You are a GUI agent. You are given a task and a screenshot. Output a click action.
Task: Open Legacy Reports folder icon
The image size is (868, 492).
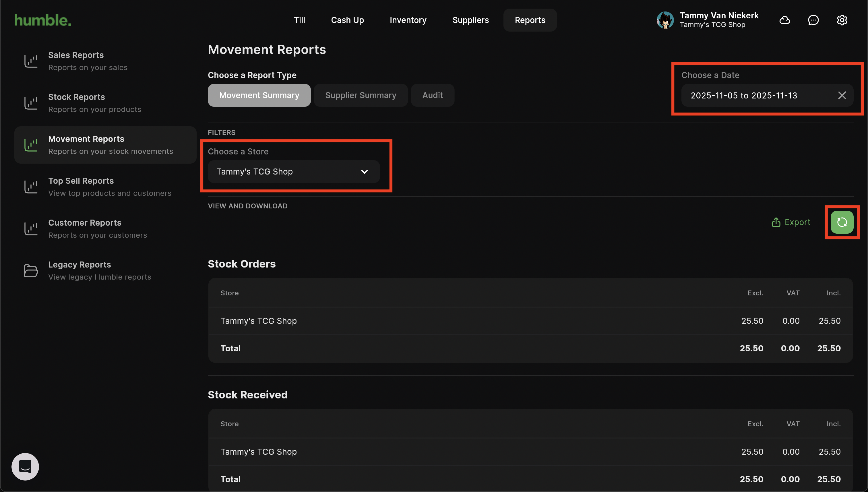(x=31, y=270)
